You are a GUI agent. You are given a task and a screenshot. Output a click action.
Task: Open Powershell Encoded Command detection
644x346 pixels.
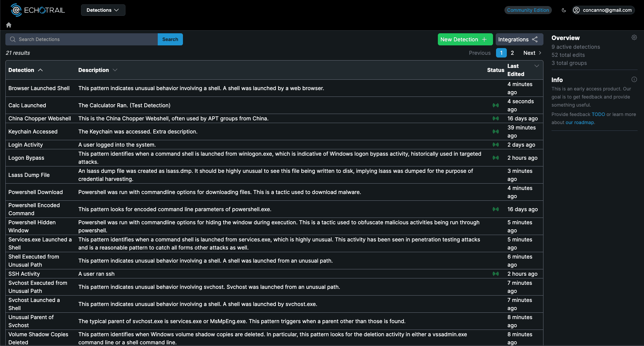click(34, 209)
